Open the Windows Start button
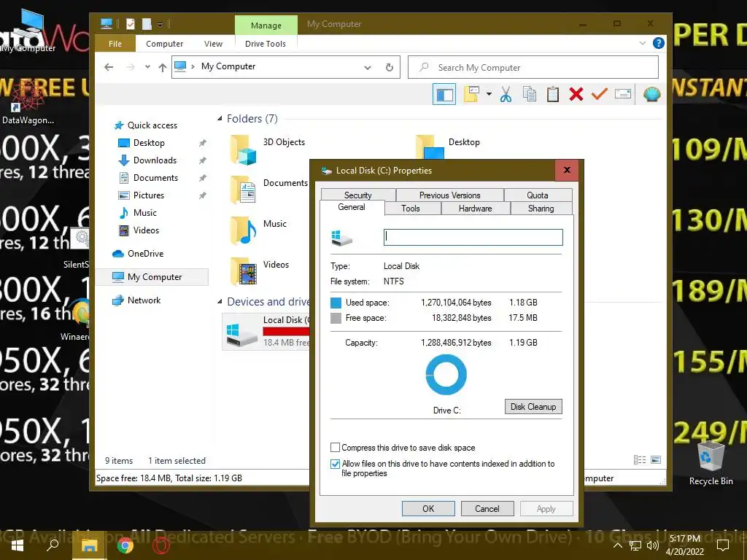Image resolution: width=747 pixels, height=560 pixels. coord(18,545)
